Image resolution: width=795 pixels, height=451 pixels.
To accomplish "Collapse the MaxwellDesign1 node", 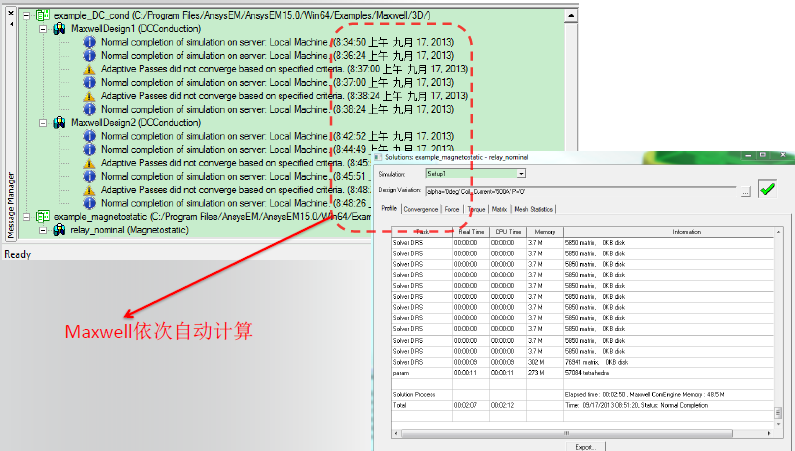I will coord(43,29).
